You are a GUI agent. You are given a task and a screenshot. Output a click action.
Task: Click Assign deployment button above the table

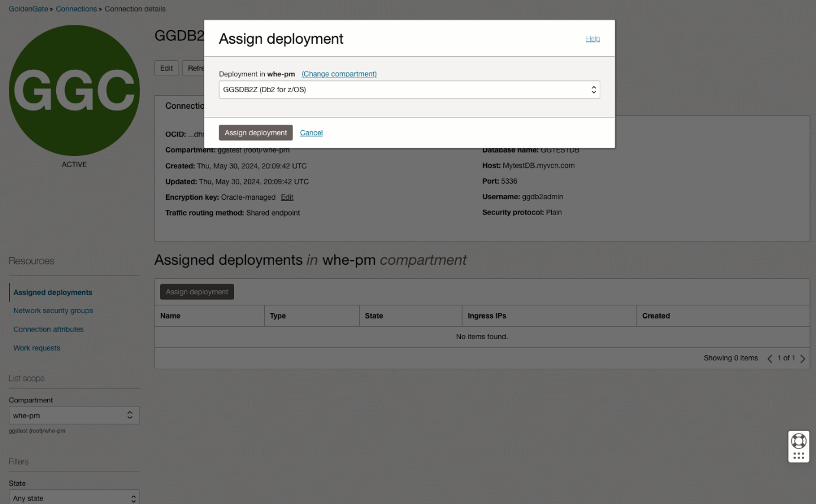[197, 292]
